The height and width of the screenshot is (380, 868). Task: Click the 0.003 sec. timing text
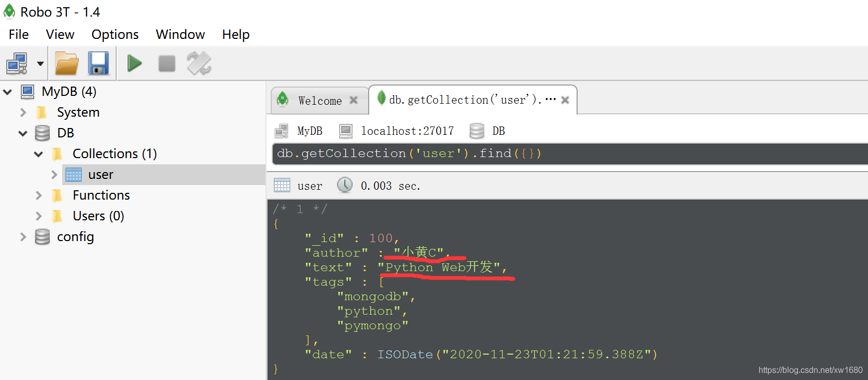click(390, 186)
